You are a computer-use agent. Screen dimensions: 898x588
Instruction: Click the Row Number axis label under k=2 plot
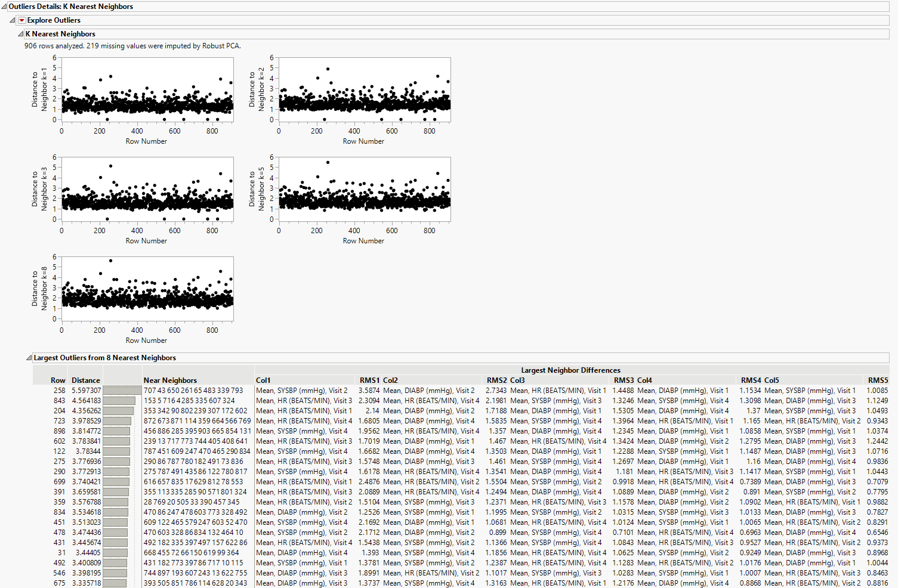point(363,141)
